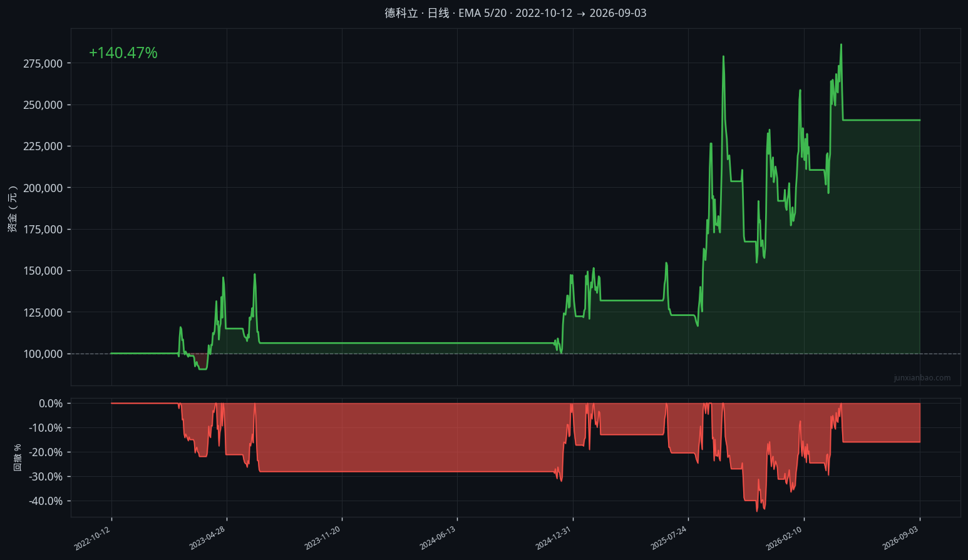Click the 100,000 baseline axis label

43,354
